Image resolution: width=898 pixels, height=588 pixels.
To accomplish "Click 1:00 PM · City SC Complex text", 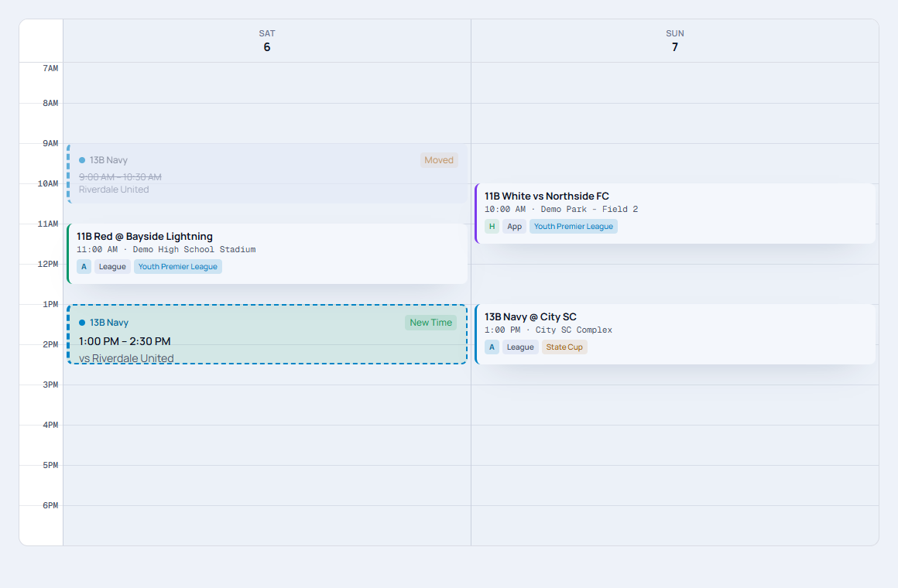I will point(549,330).
